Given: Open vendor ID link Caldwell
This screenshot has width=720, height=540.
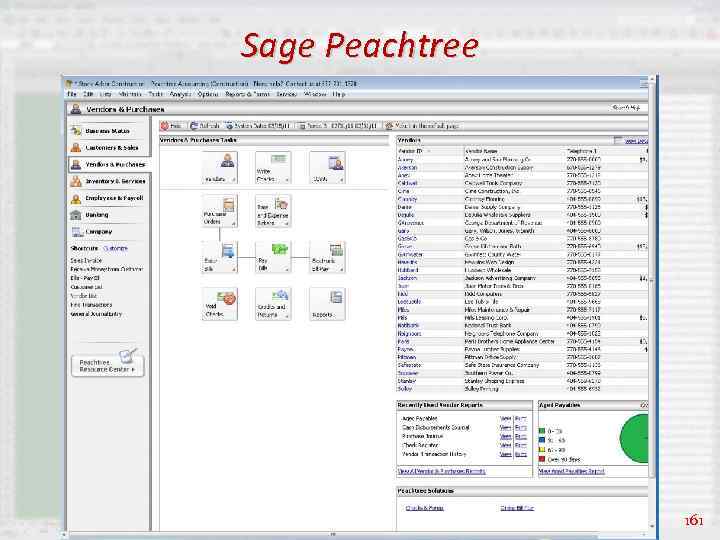Looking at the screenshot, I should point(407,183).
